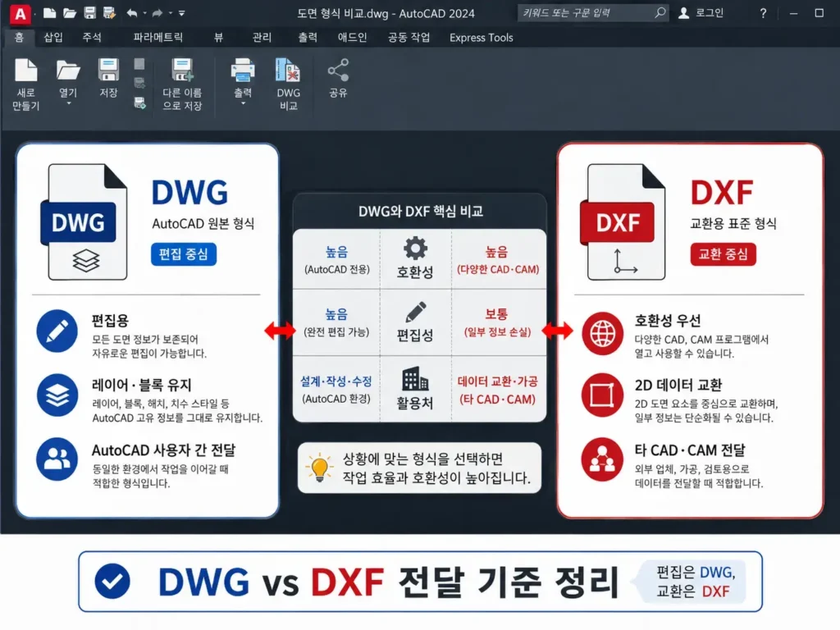Click the lightbulb tip icon
The width and height of the screenshot is (840, 630).
[x=319, y=467]
